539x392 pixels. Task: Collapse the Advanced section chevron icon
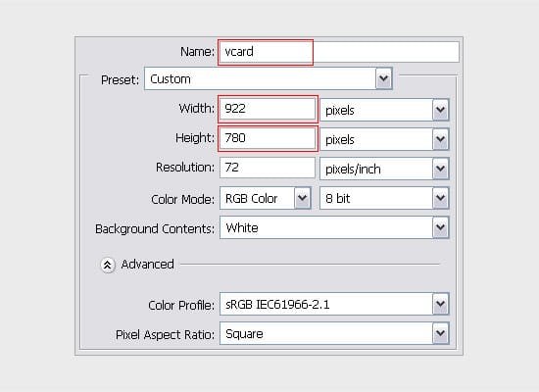108,265
